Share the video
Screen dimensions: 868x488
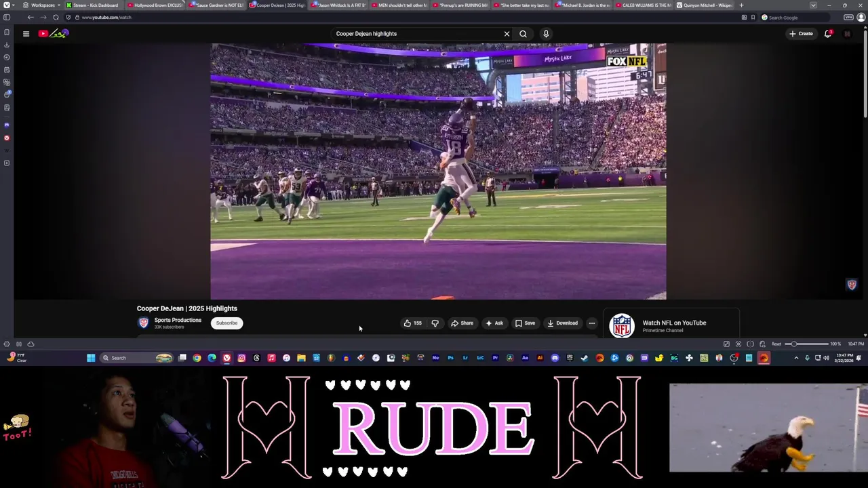(x=462, y=323)
